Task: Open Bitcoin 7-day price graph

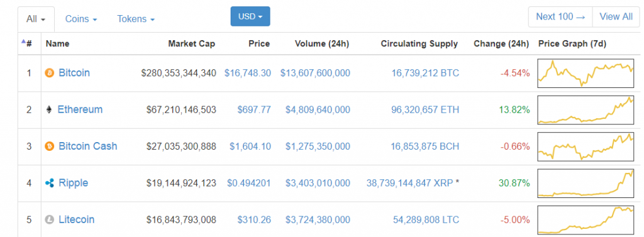Action: click(x=586, y=73)
